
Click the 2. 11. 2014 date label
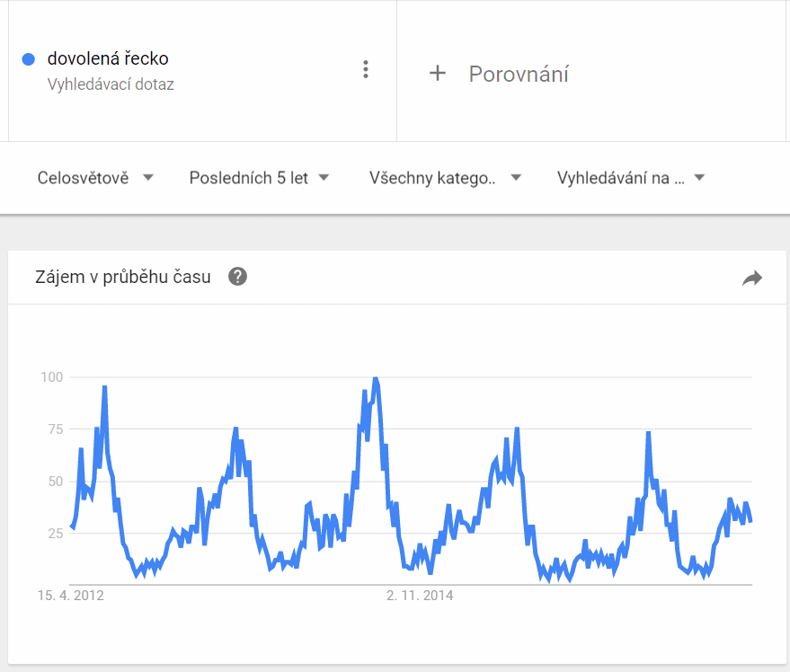(x=420, y=595)
